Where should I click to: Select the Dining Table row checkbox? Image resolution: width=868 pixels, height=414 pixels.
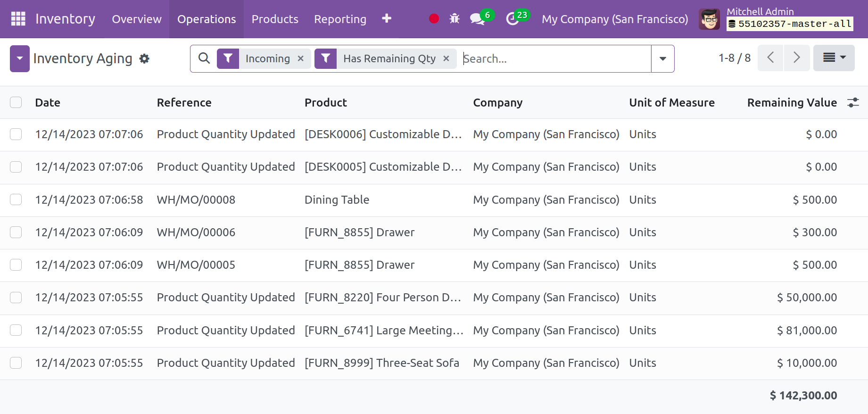click(x=16, y=200)
